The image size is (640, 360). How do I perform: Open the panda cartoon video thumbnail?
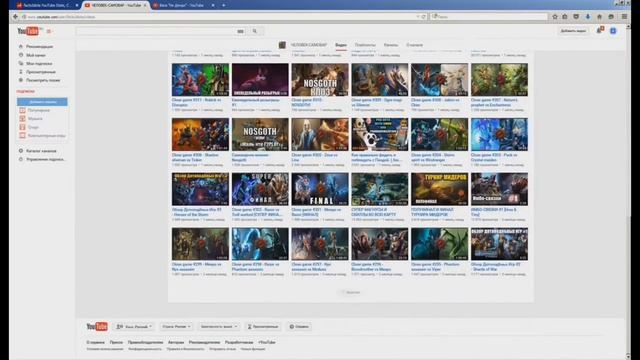(x=380, y=134)
